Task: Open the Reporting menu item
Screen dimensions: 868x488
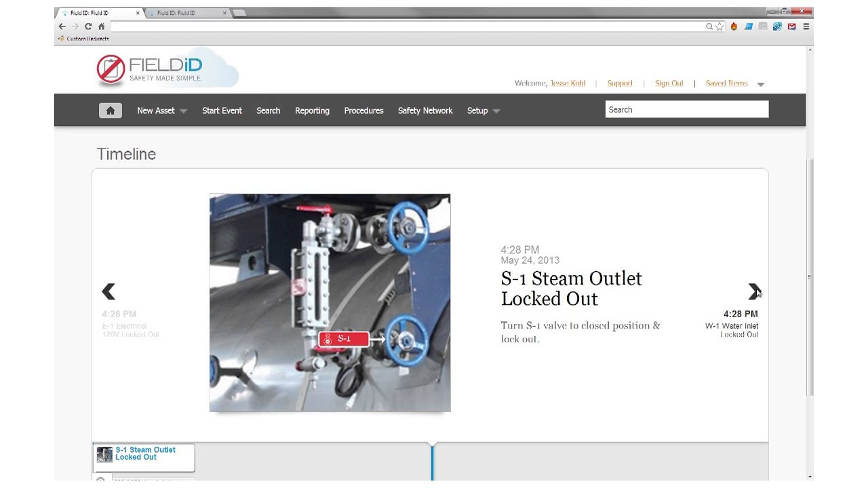Action: click(312, 110)
